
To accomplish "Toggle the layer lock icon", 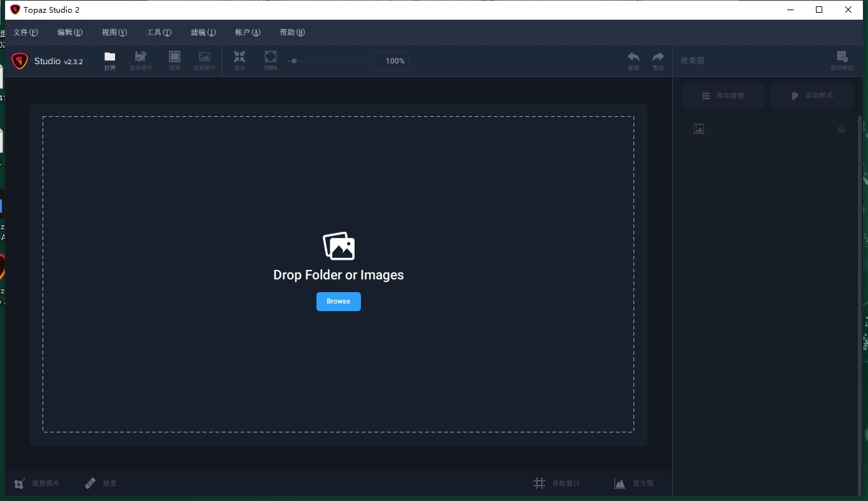I will pyautogui.click(x=841, y=129).
